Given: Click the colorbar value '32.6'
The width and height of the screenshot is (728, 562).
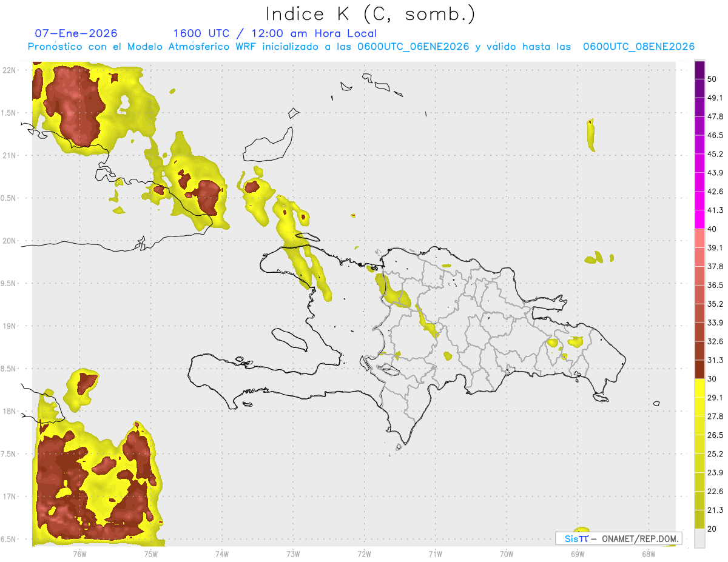Looking at the screenshot, I should pos(716,341).
